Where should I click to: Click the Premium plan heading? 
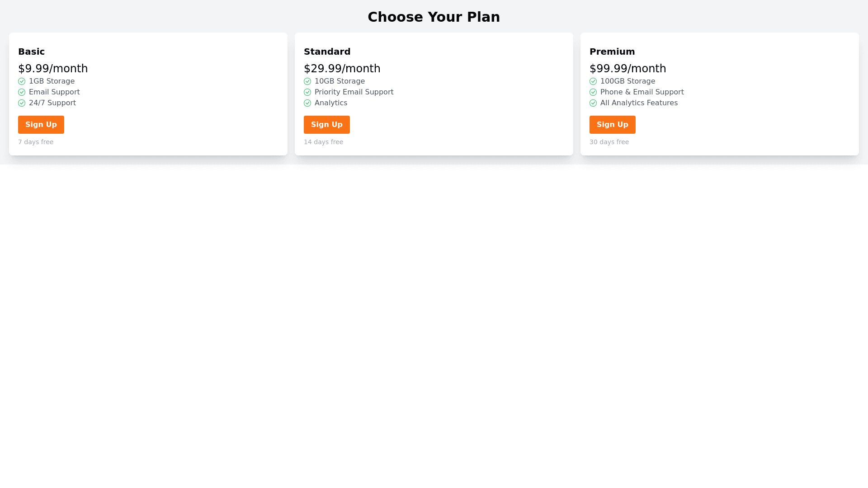(x=612, y=52)
